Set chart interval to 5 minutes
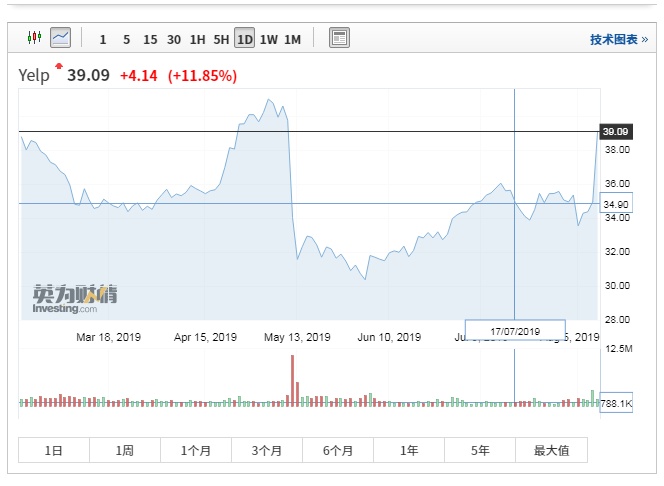Screen dimensions: 664x486 pos(126,39)
